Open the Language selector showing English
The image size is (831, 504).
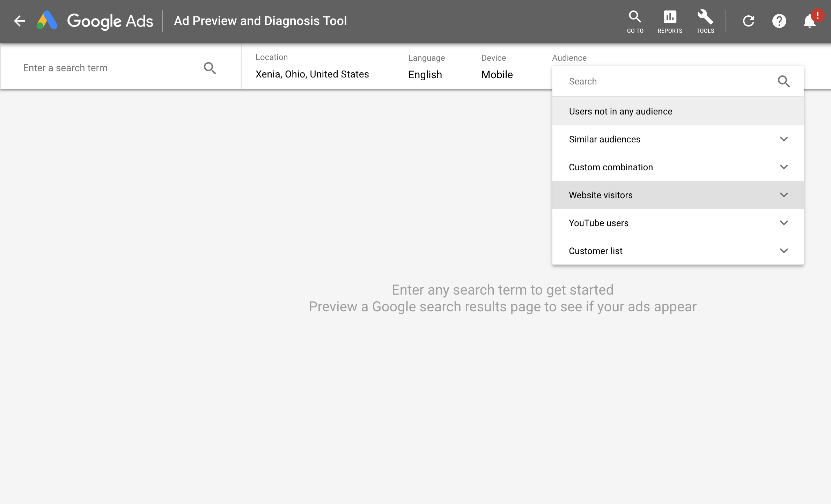click(x=425, y=74)
